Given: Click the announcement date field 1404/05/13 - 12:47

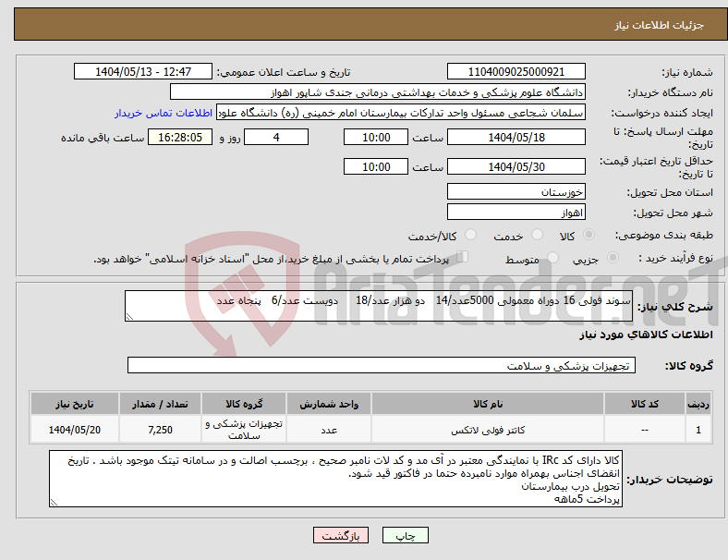Looking at the screenshot, I should (143, 72).
